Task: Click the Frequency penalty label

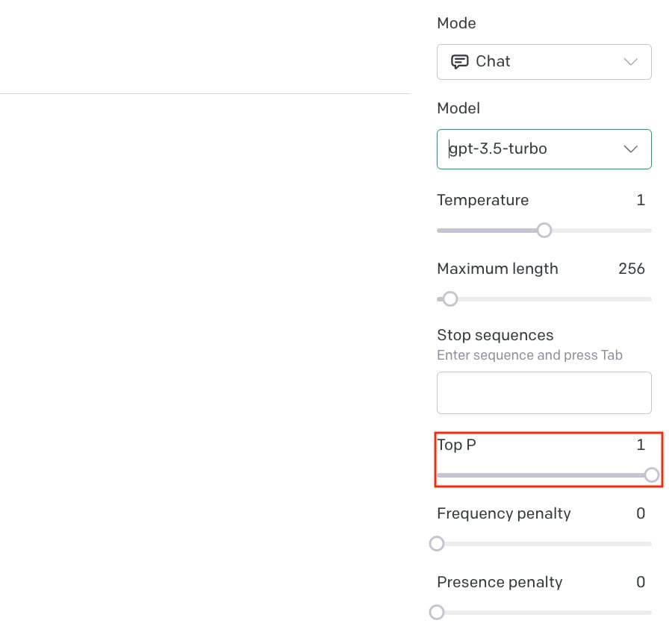Action: click(x=504, y=513)
